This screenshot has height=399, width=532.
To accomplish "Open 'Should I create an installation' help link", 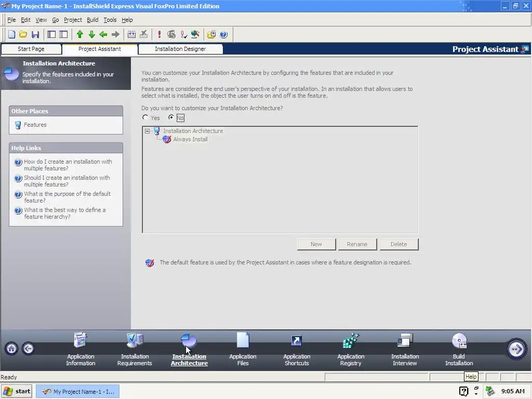I will tap(67, 181).
